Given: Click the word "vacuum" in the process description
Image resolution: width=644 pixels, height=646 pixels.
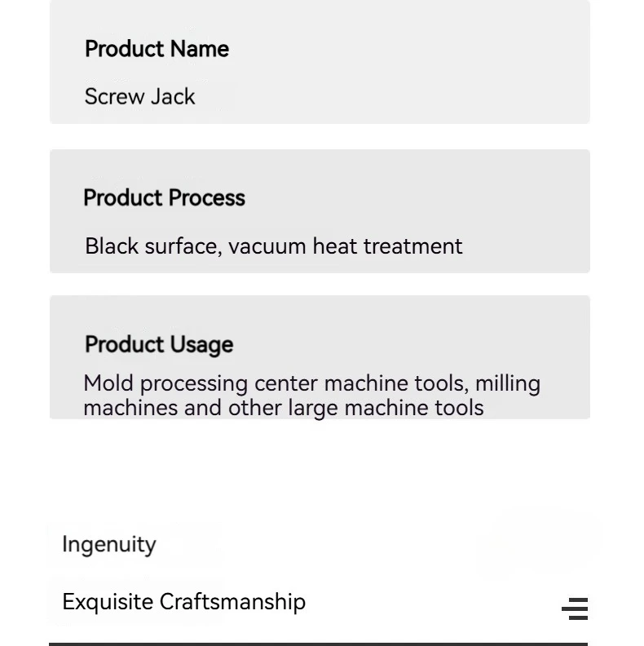Looking at the screenshot, I should click(267, 247).
